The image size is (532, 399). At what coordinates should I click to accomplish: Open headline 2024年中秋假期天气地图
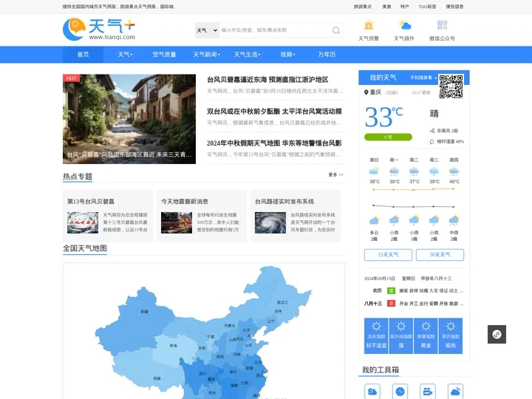pyautogui.click(x=274, y=143)
